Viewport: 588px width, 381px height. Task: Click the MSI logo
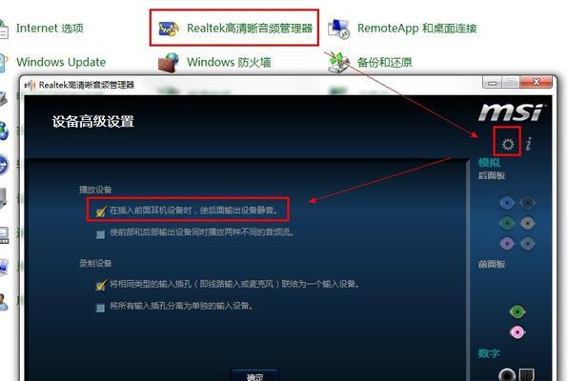(x=511, y=112)
